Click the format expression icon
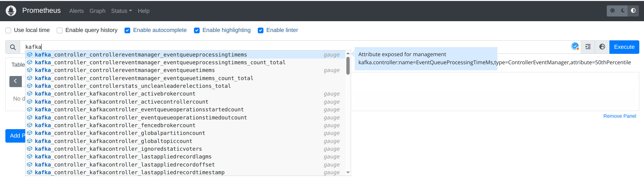This screenshot has width=644, height=187. (x=588, y=47)
